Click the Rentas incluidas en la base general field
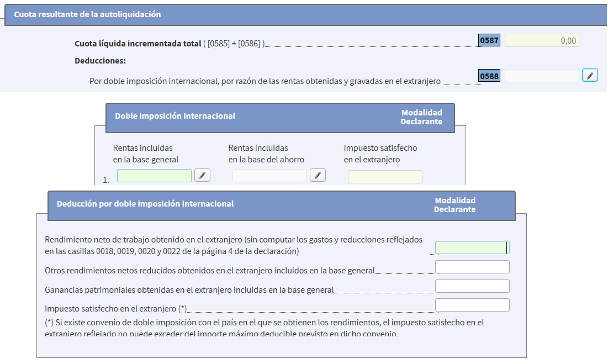This screenshot has width=608, height=364. 154,176
